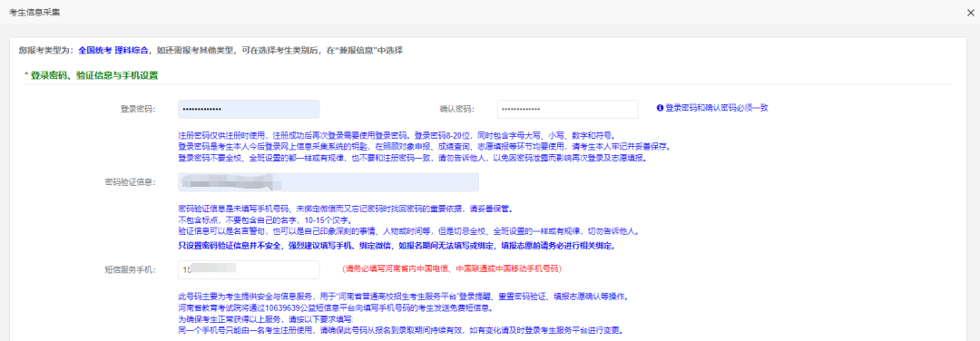Click the red Henan phone number requirement note
Viewport: 980px width, 341px height.
point(452,269)
